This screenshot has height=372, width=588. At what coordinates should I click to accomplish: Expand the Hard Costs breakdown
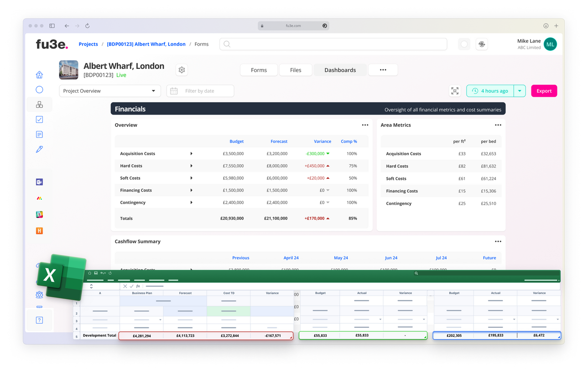tap(192, 166)
